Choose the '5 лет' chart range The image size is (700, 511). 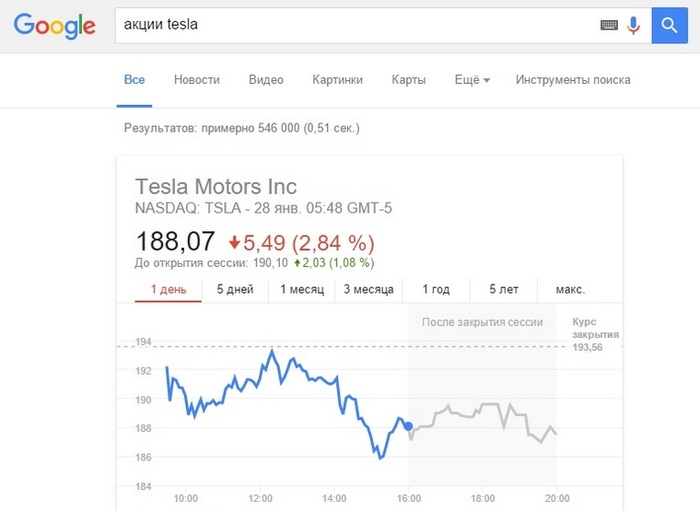(x=504, y=290)
